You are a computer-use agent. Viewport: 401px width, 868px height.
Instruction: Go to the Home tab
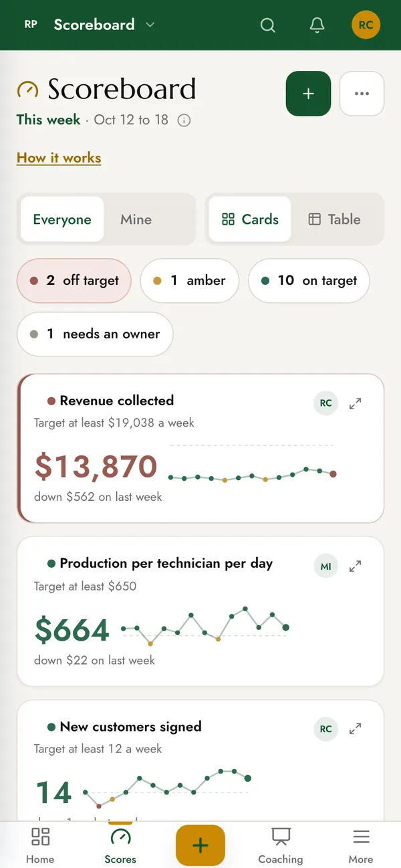coord(41,846)
